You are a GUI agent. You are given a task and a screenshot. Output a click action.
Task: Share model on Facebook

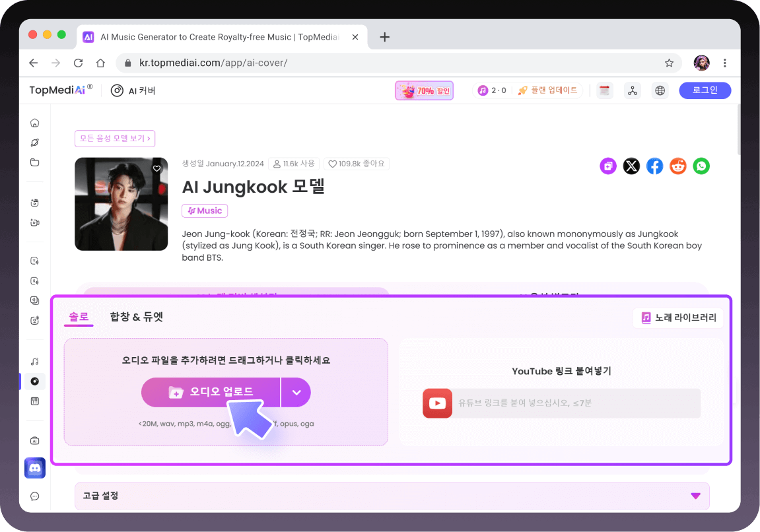pos(654,166)
